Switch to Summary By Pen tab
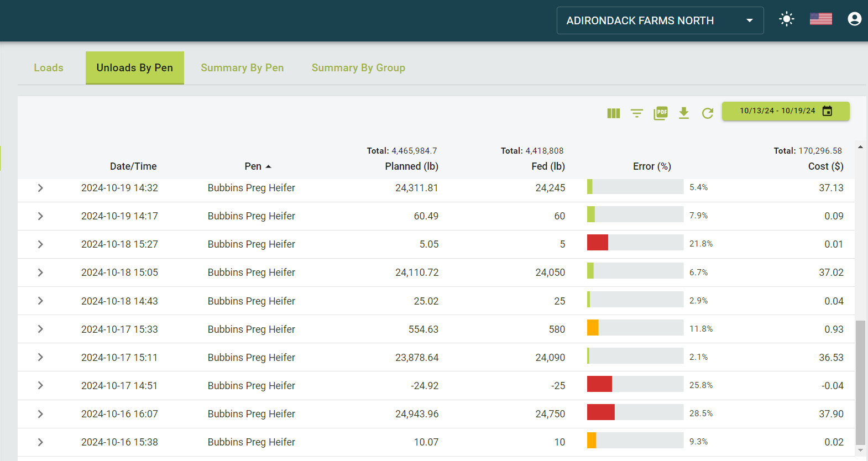The width and height of the screenshot is (868, 461). [242, 68]
